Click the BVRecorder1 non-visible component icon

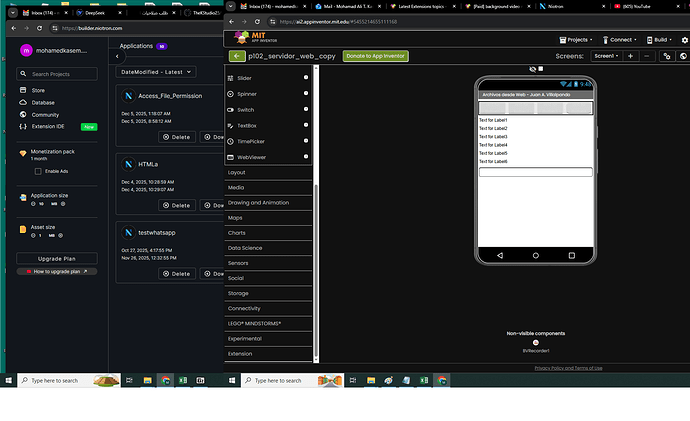point(535,342)
